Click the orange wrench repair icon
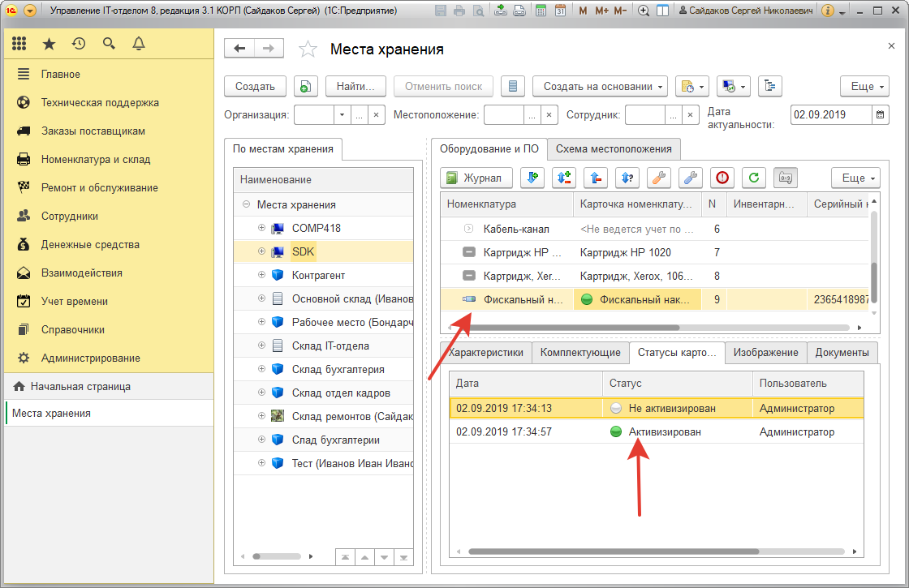 658,178
